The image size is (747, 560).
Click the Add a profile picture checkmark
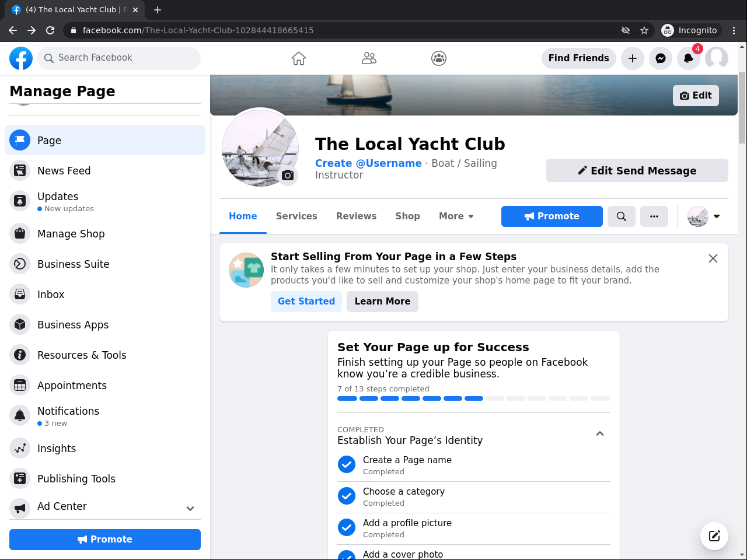(x=347, y=527)
